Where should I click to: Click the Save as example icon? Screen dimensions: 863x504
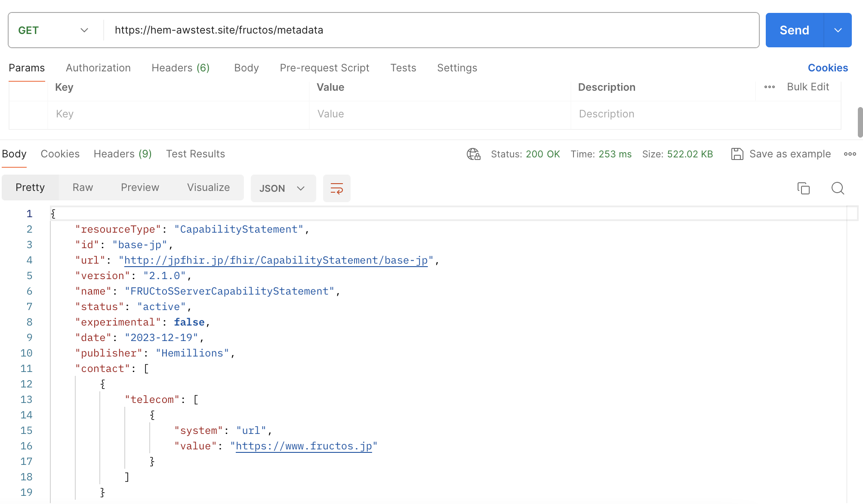(737, 154)
